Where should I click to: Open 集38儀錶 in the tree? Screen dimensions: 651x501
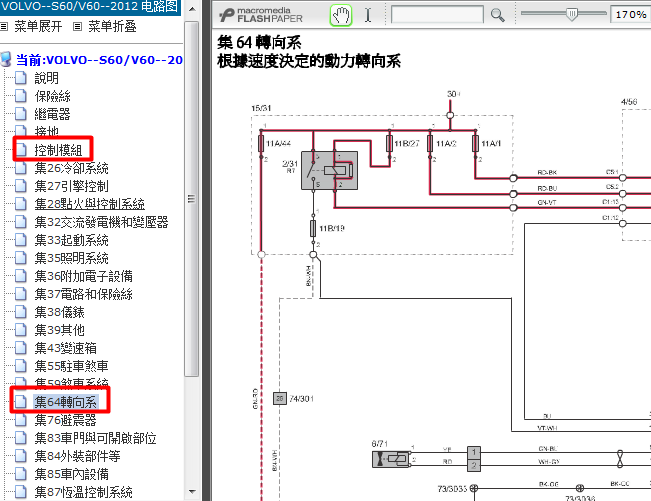(59, 312)
